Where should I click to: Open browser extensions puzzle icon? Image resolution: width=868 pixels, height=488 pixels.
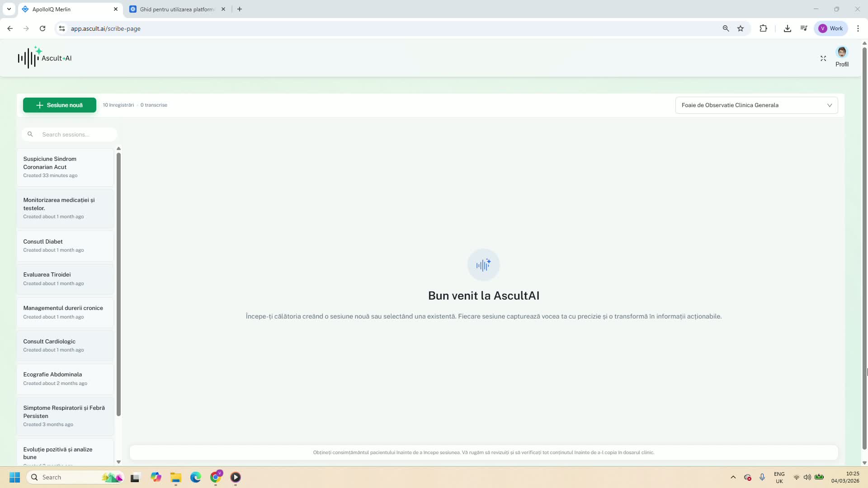click(763, 28)
